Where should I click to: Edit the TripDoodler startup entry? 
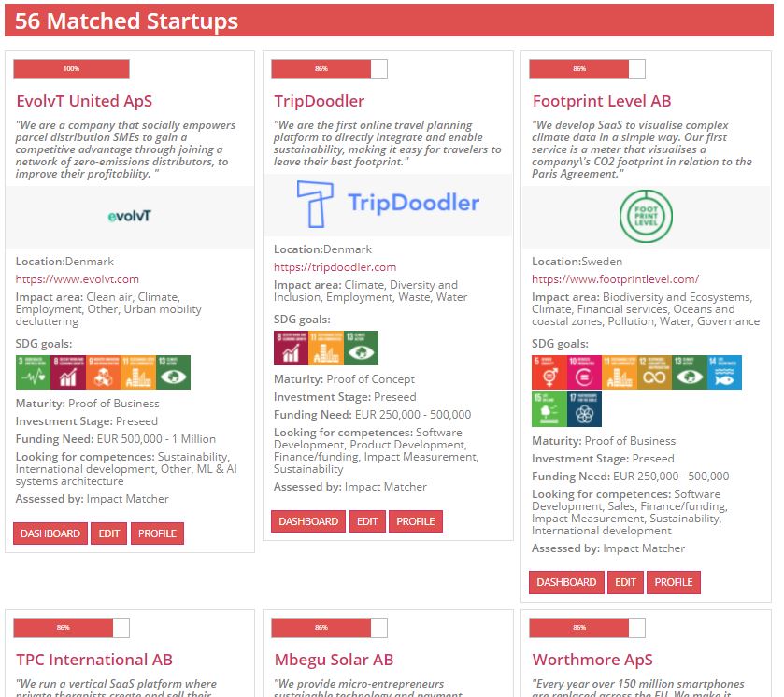point(367,521)
